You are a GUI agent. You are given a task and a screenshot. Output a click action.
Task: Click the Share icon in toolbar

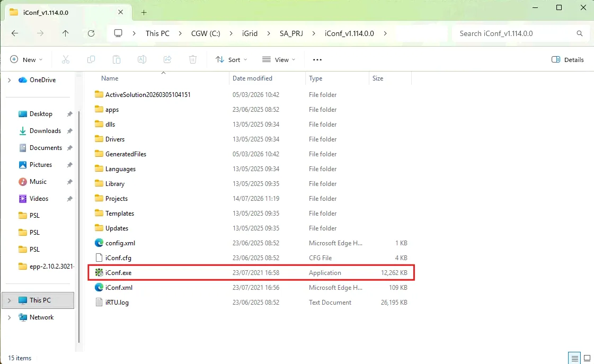pos(167,59)
